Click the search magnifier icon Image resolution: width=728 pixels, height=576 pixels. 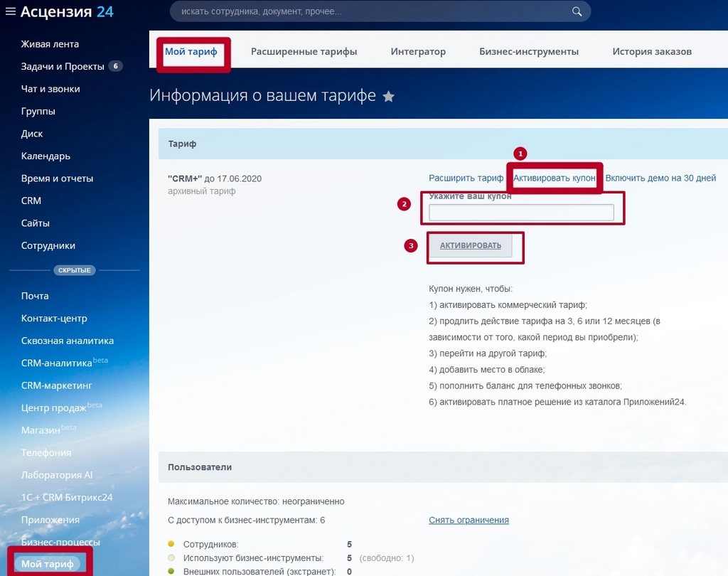(x=577, y=11)
